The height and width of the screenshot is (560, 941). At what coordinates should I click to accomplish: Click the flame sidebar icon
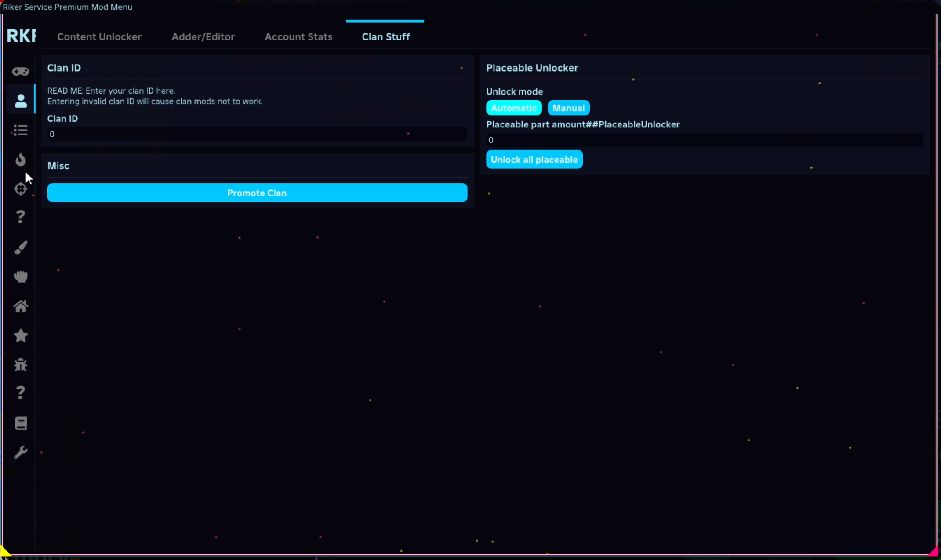(x=21, y=159)
